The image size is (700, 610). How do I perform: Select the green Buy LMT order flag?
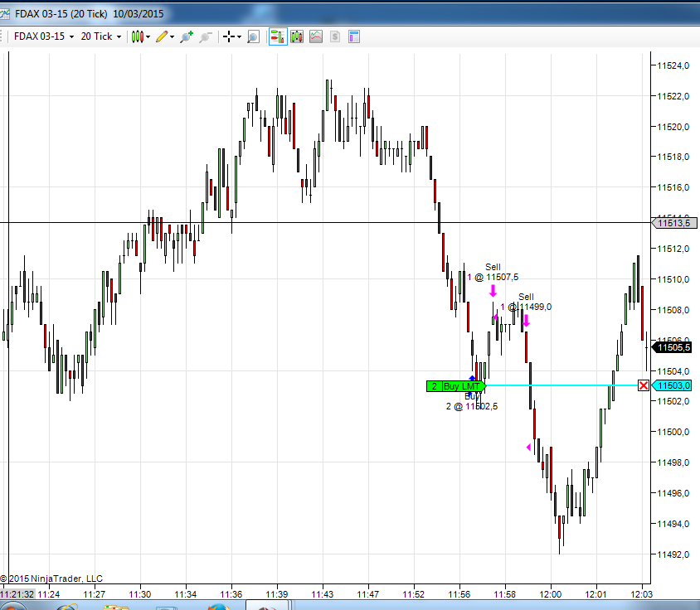pyautogui.click(x=456, y=386)
